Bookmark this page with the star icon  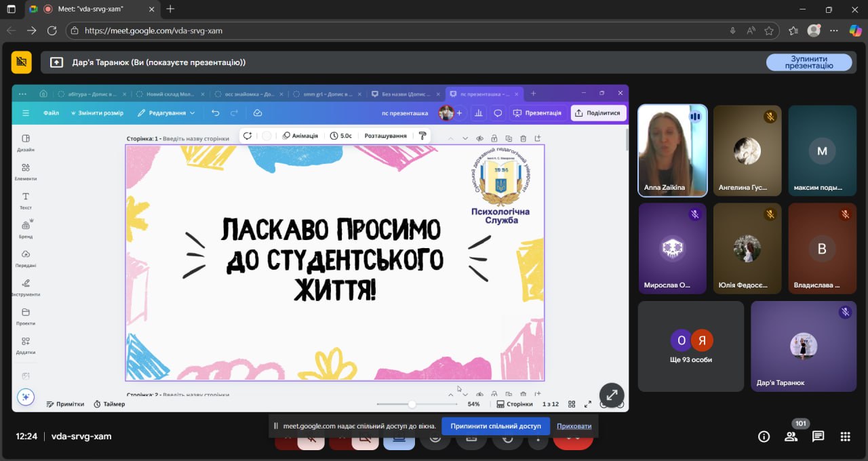(769, 31)
